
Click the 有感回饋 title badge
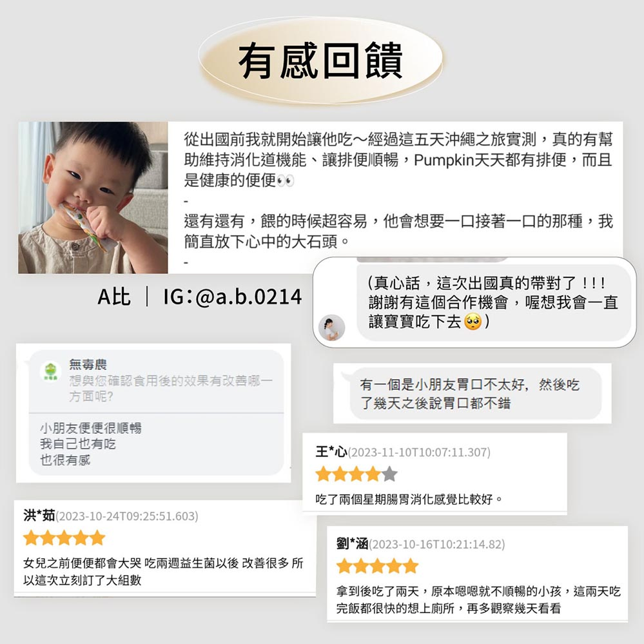coord(320,60)
